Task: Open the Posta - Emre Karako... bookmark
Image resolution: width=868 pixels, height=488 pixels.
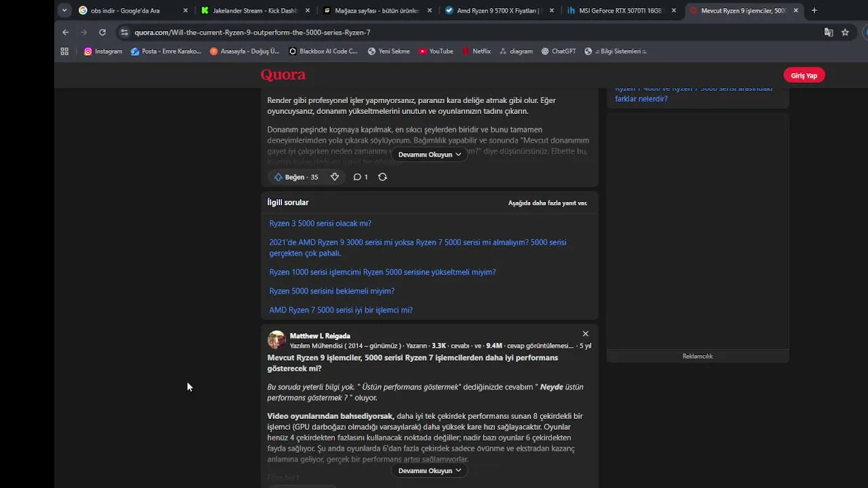Action: pyautogui.click(x=166, y=51)
